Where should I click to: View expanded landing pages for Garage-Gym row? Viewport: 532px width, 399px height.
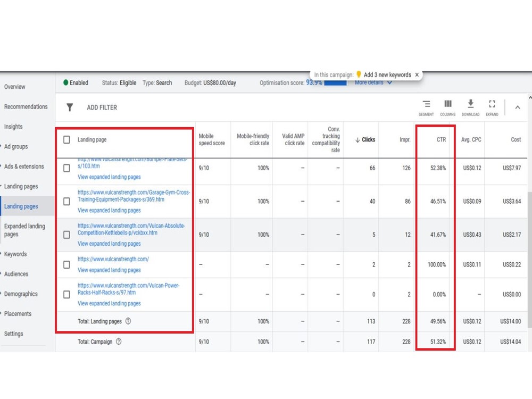coord(109,210)
